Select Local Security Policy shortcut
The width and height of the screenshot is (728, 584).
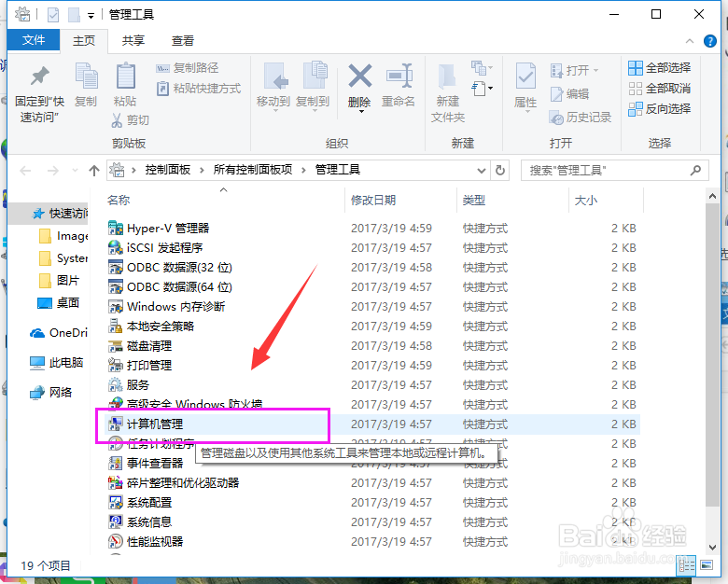[151, 327]
